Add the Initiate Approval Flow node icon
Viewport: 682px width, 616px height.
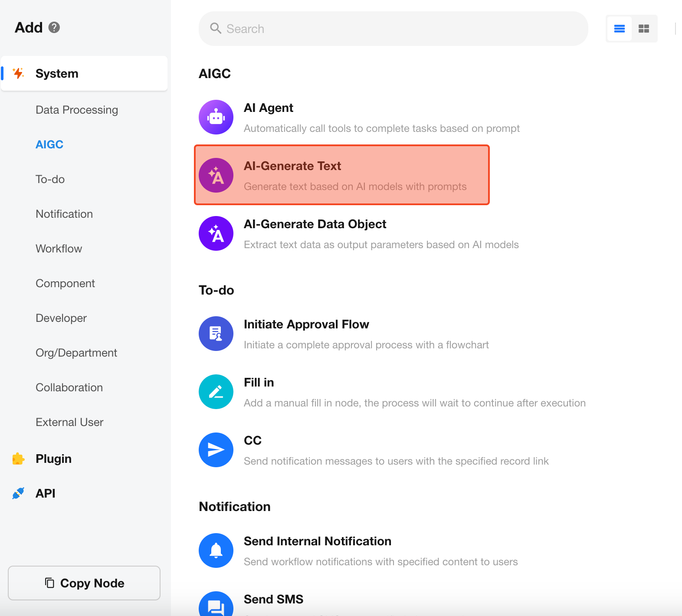[216, 334]
